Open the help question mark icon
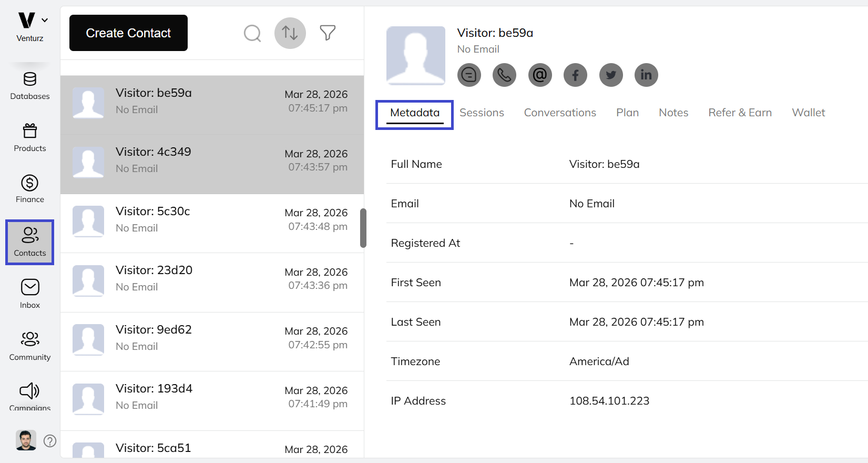The image size is (868, 463). click(x=50, y=441)
